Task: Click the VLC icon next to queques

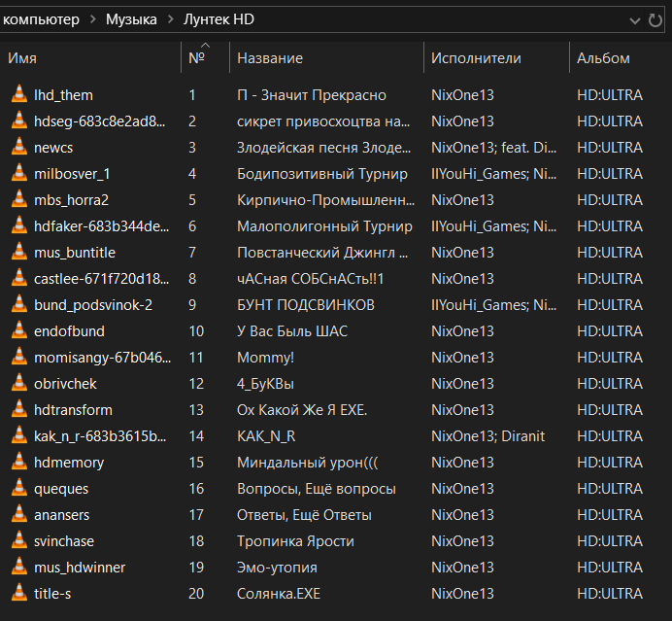Action: click(19, 487)
